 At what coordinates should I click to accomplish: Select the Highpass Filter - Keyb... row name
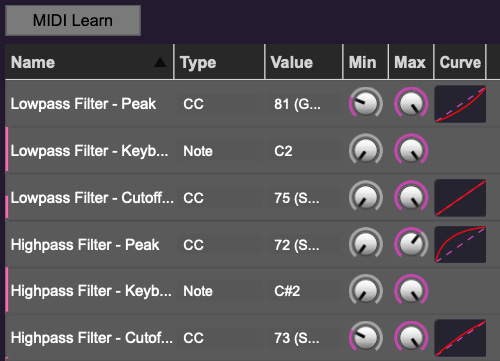tap(91, 291)
